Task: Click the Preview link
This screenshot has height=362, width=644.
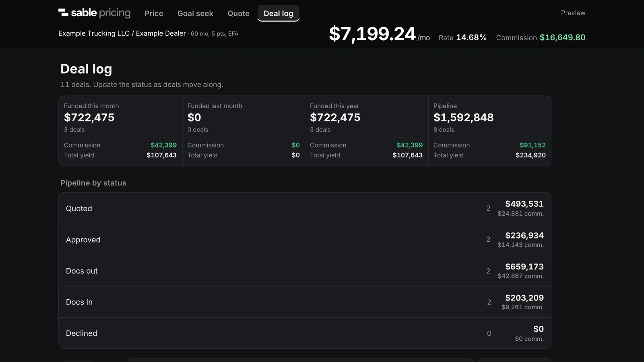Action: tap(573, 13)
